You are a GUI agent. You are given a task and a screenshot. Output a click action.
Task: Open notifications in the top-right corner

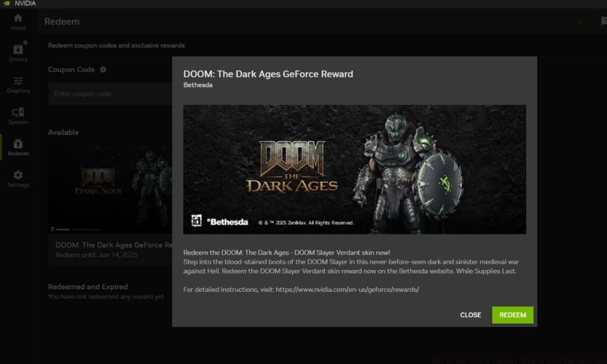click(603, 21)
